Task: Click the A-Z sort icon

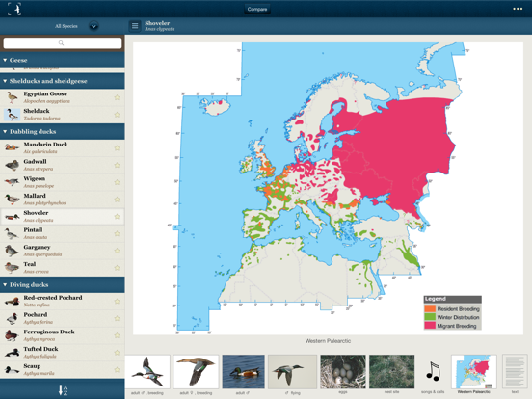Action: point(63,389)
